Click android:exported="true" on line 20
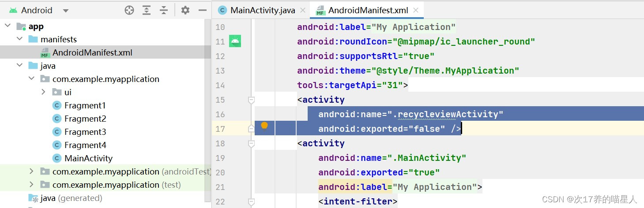Screen dimensions: 644x208 coord(379,172)
